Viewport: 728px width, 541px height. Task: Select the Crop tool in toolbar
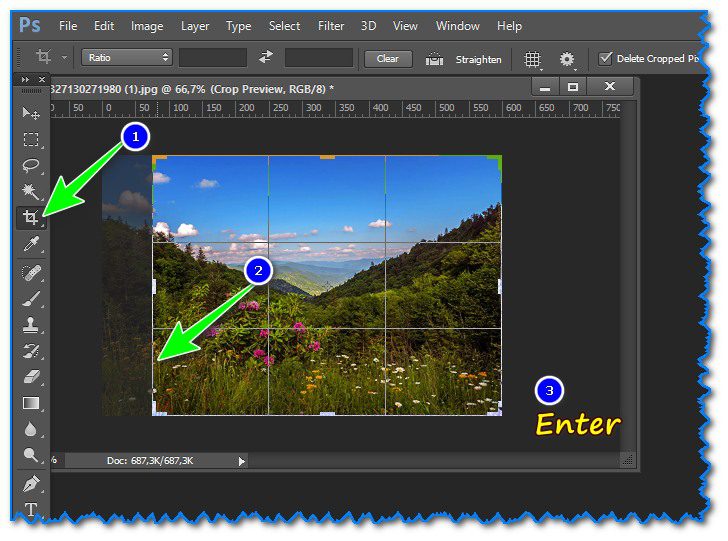31,218
